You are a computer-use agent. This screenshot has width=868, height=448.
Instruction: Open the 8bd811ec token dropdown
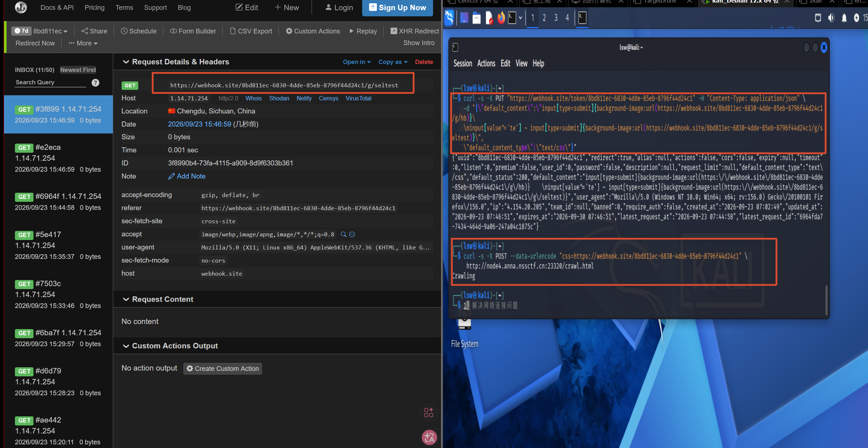[x=50, y=31]
